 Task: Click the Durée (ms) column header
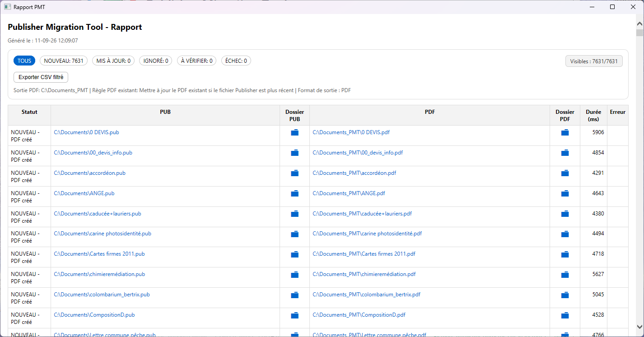(x=593, y=115)
